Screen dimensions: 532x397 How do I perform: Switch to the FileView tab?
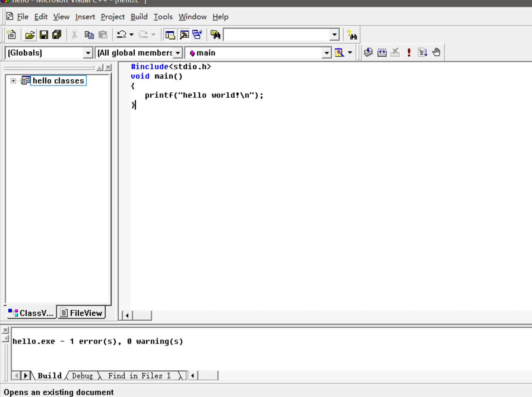point(81,313)
